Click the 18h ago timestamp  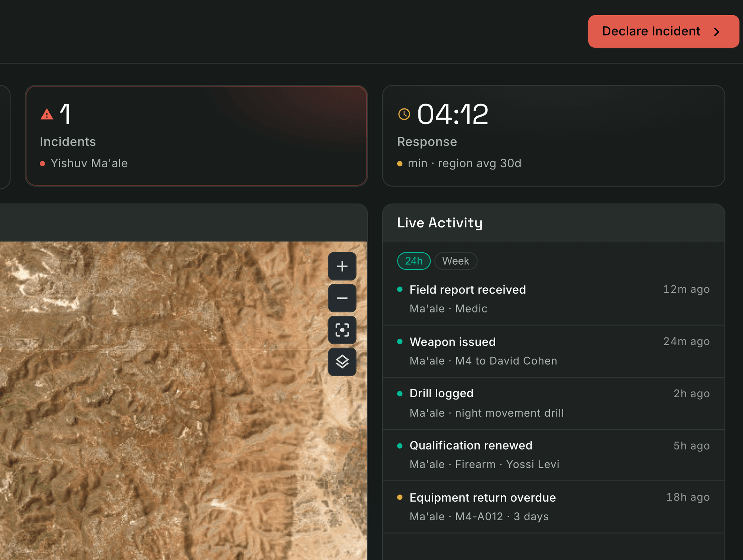pos(688,497)
